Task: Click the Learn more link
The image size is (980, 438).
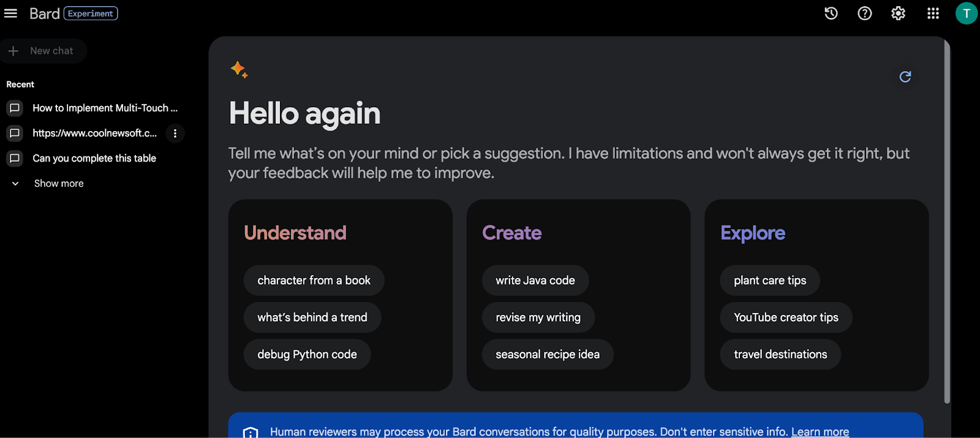Action: click(820, 432)
